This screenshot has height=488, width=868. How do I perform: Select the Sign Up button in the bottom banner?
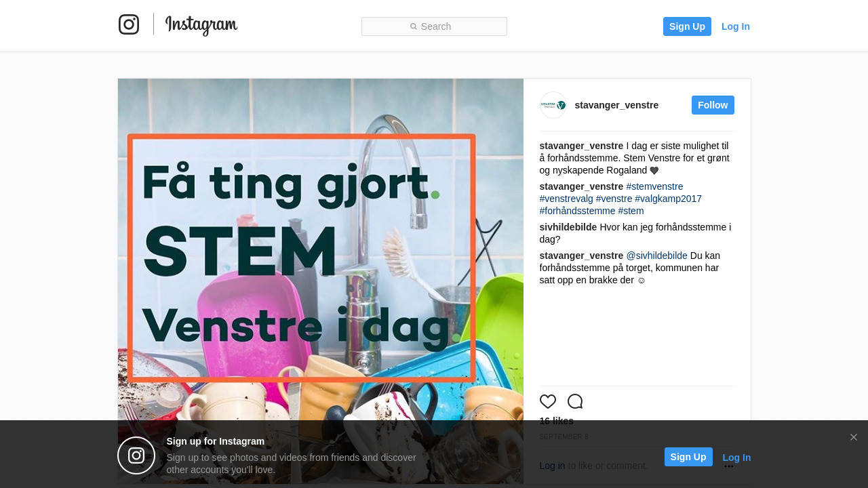click(688, 457)
